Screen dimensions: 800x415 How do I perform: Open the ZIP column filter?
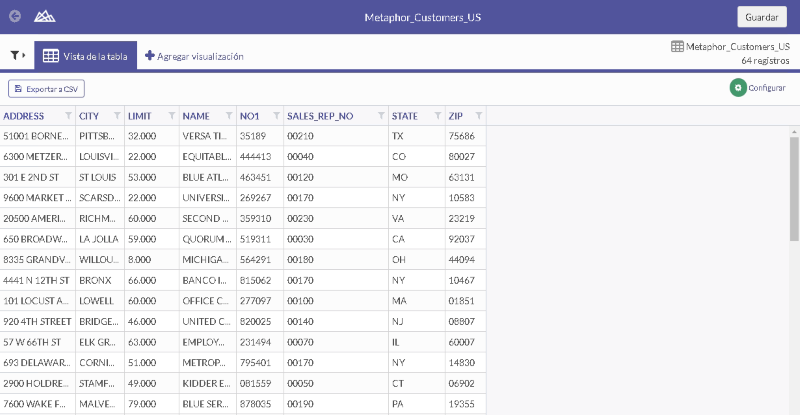(478, 116)
